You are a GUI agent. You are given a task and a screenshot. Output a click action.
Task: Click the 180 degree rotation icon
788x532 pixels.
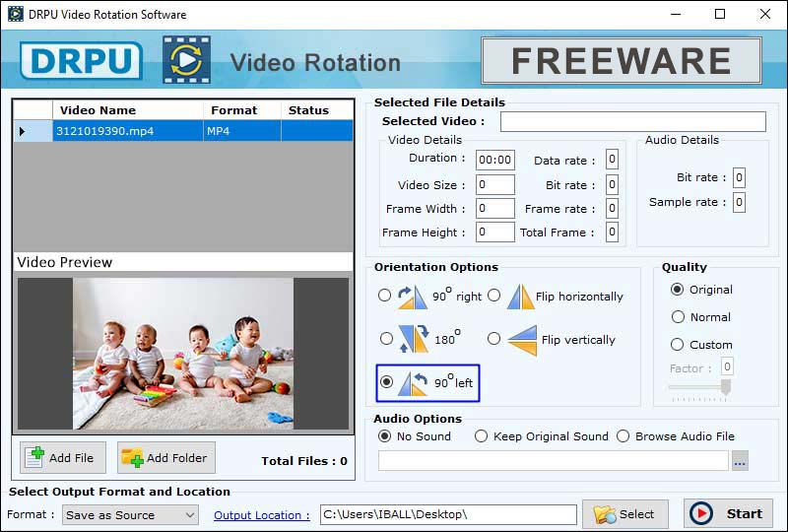[414, 338]
